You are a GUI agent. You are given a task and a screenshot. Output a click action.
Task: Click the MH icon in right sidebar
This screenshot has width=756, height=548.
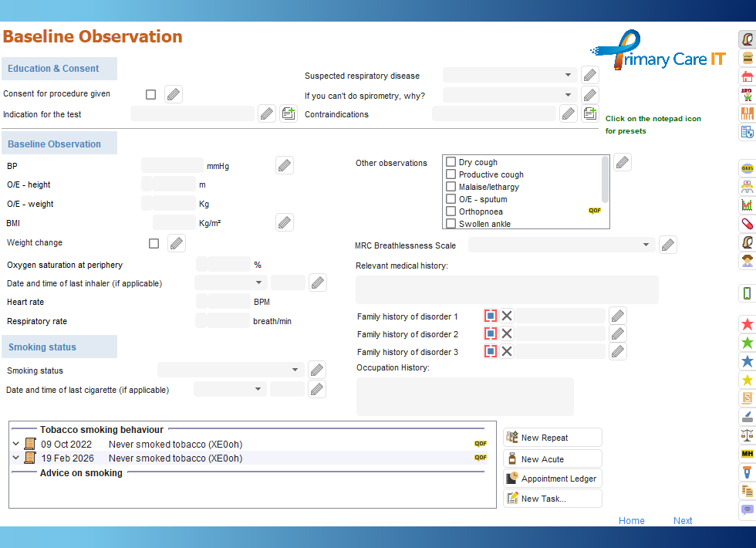[746, 454]
